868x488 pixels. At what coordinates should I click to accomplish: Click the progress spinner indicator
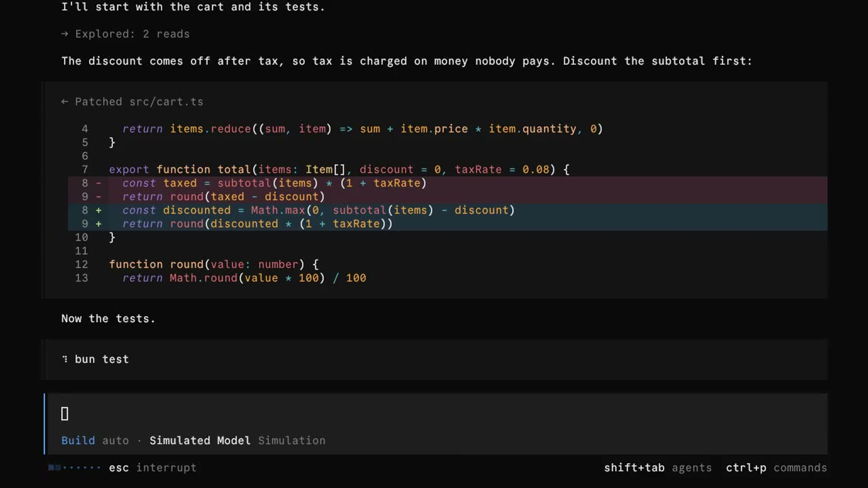pos(74,467)
